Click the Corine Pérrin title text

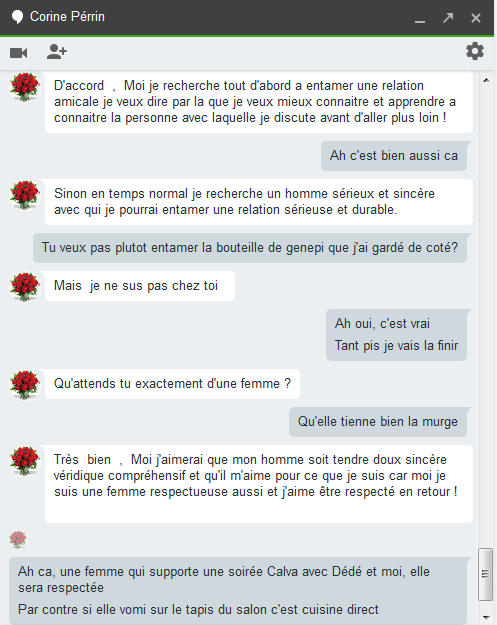tap(67, 17)
